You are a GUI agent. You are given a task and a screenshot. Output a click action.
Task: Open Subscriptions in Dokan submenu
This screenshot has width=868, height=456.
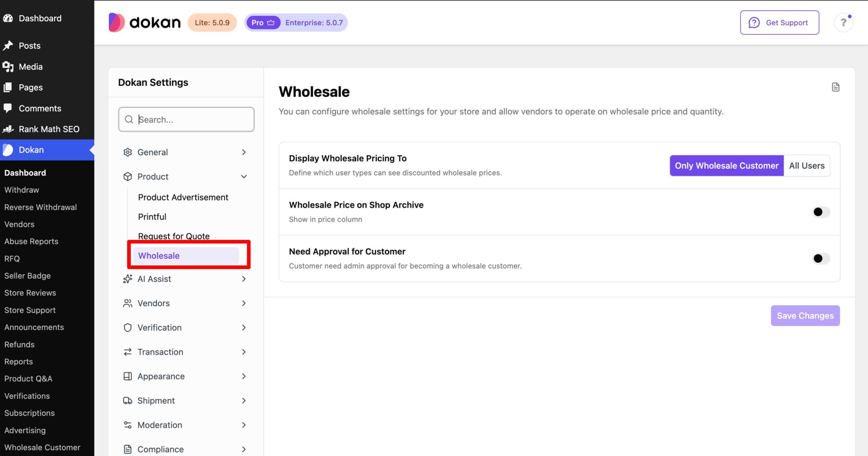(29, 413)
